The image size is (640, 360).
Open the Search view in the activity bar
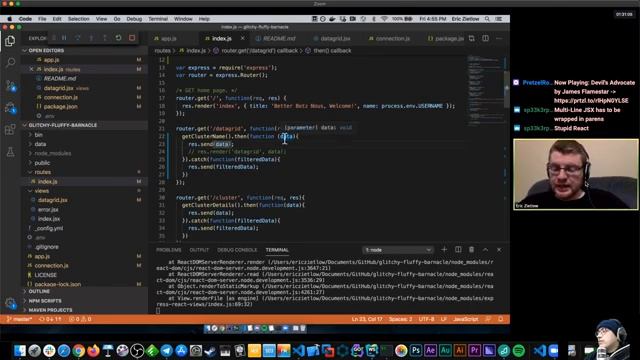10,62
